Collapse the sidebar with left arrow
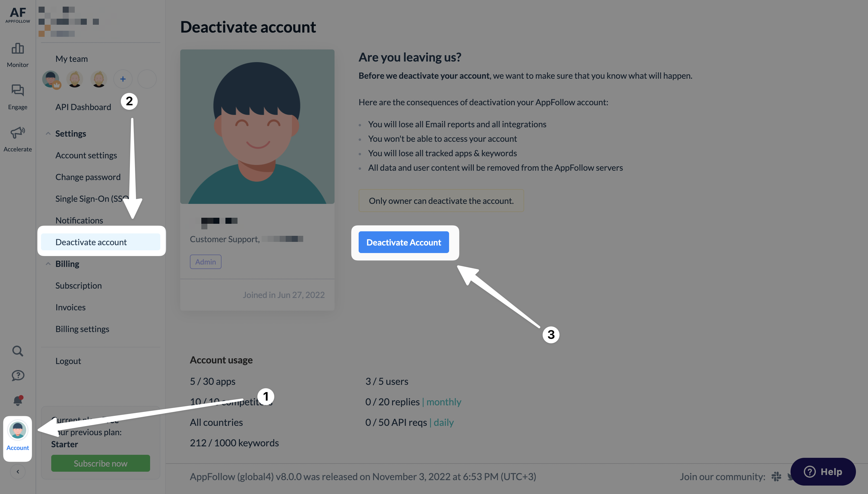 (x=17, y=472)
